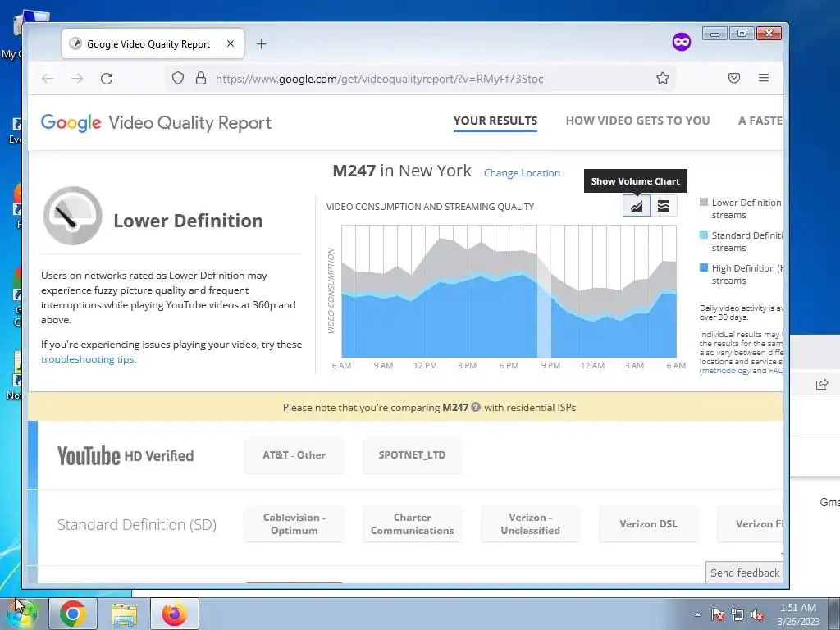Bookmark this page with the star
Image resolution: width=840 pixels, height=630 pixels.
pyautogui.click(x=663, y=79)
